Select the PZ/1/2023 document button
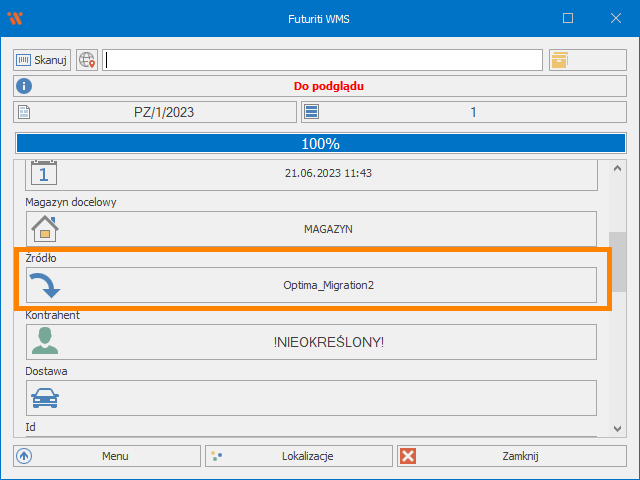 point(163,112)
